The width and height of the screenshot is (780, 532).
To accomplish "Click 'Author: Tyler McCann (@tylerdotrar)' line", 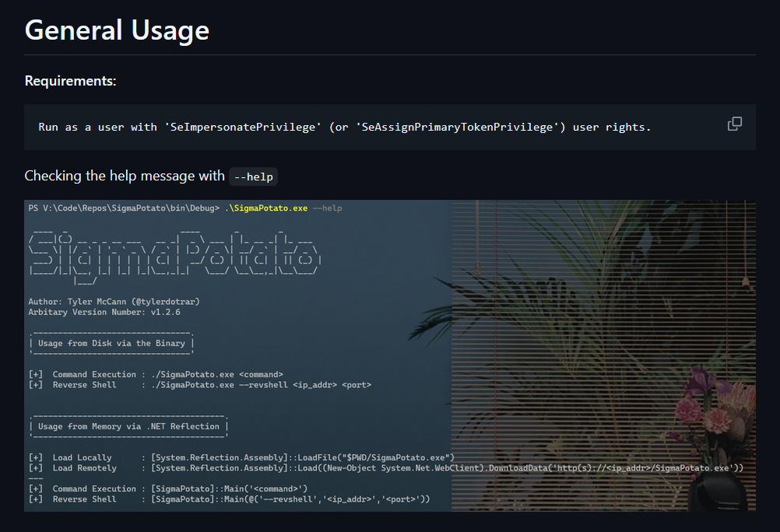I will [x=114, y=301].
